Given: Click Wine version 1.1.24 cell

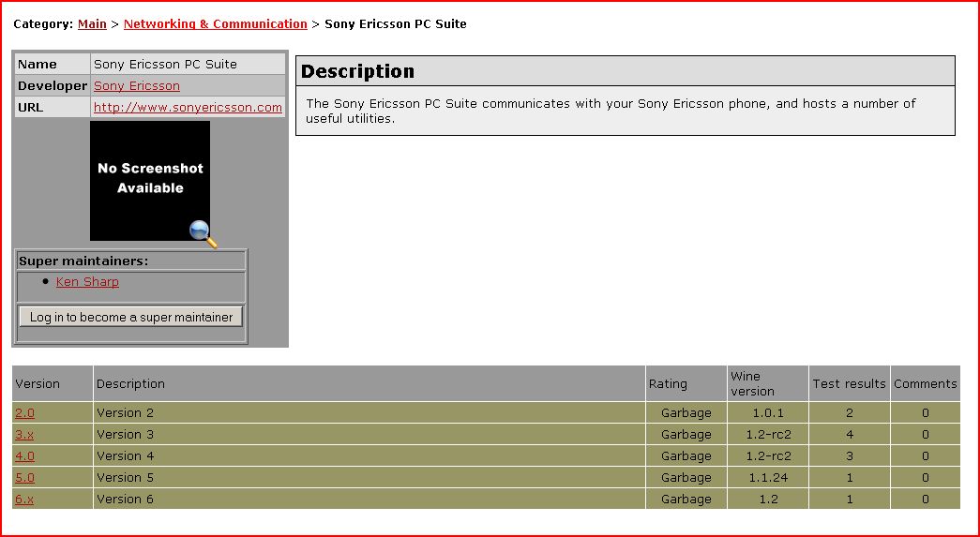Looking at the screenshot, I should (767, 478).
